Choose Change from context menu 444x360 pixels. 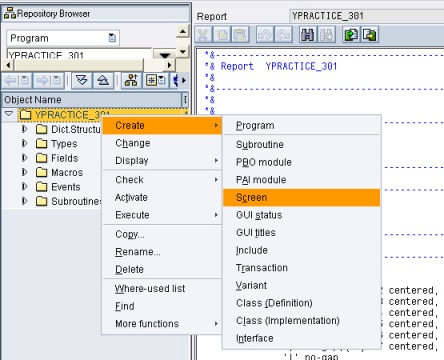[x=162, y=143]
